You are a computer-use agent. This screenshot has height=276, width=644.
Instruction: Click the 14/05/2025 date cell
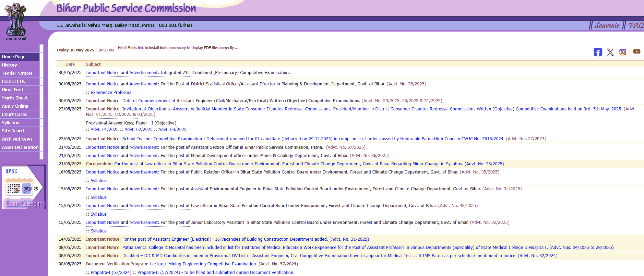[70, 239]
